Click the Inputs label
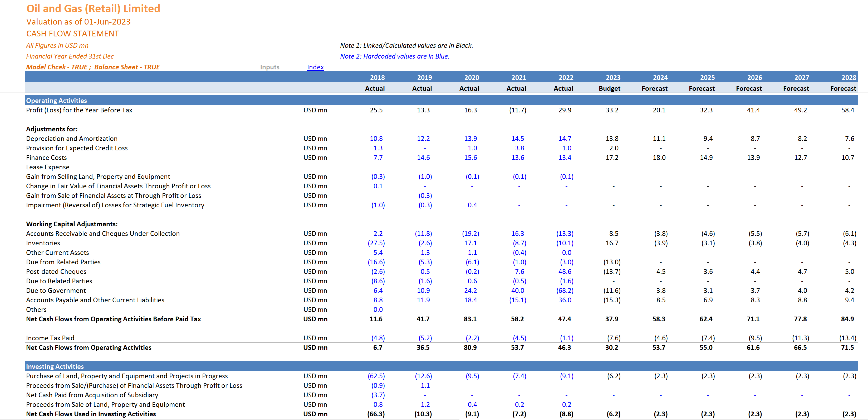This screenshot has height=420, width=868. coord(269,67)
